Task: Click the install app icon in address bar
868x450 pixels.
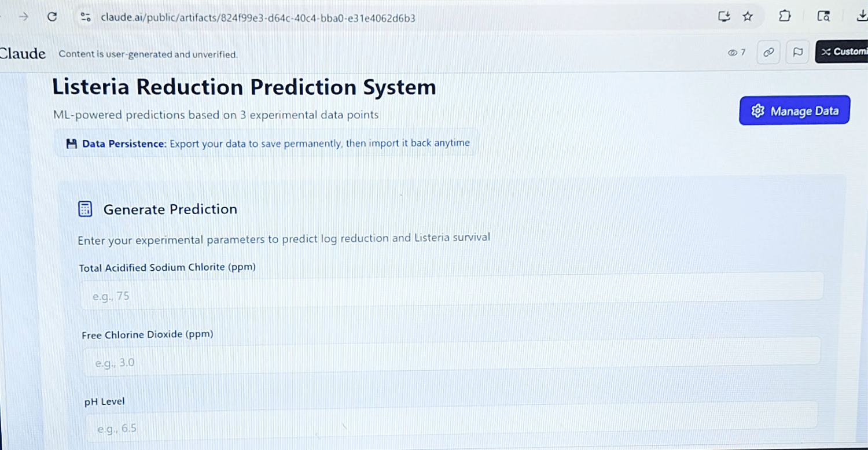Action: click(x=723, y=16)
